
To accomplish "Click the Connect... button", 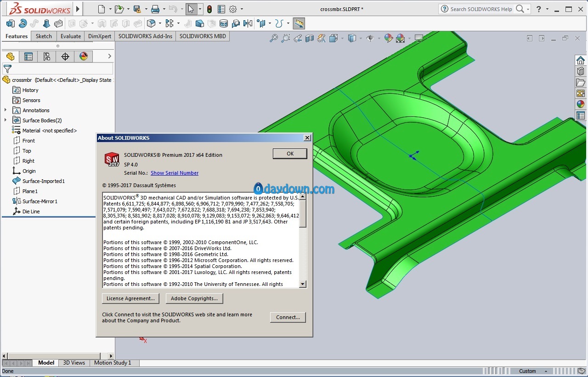I will pos(288,317).
